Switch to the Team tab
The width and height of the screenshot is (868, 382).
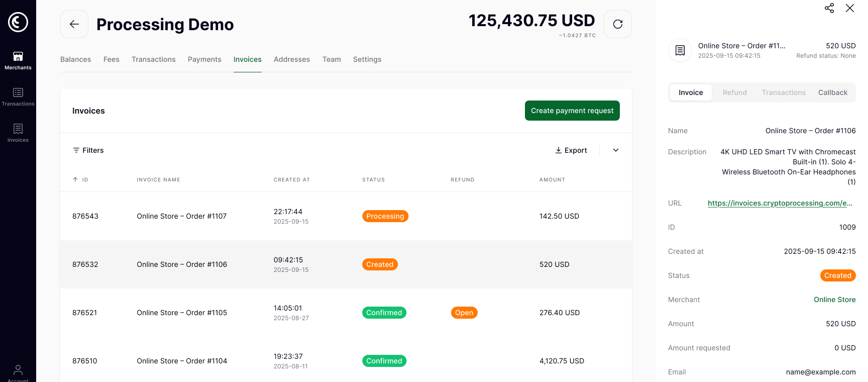(332, 59)
